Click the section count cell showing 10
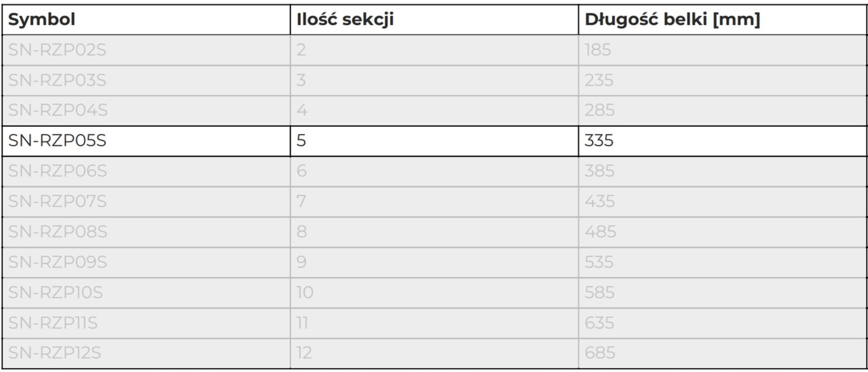The image size is (868, 372). (x=305, y=292)
